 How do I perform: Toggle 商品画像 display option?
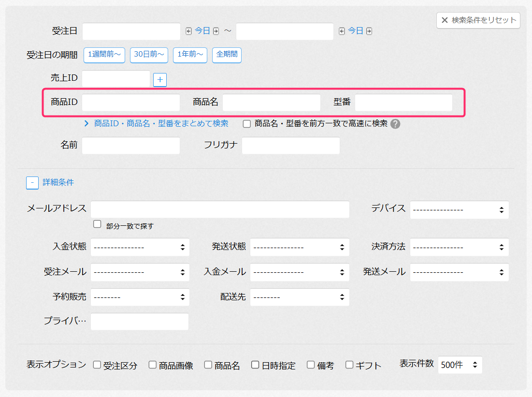(153, 365)
